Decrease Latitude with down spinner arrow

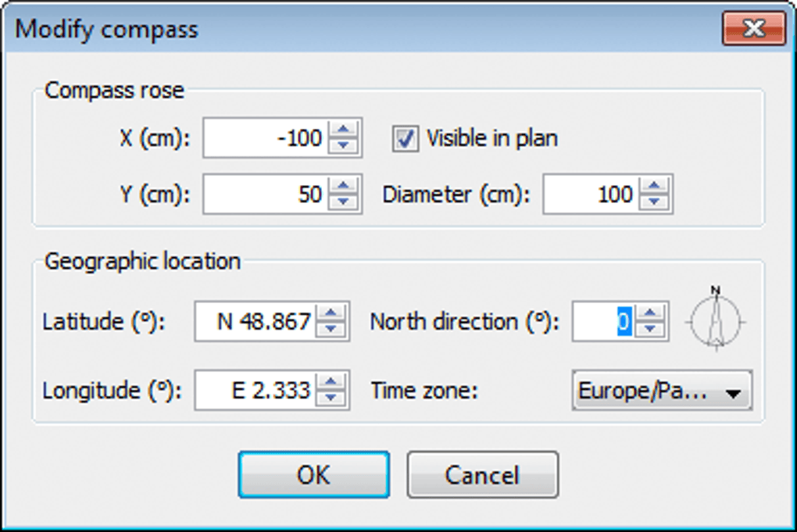[331, 329]
